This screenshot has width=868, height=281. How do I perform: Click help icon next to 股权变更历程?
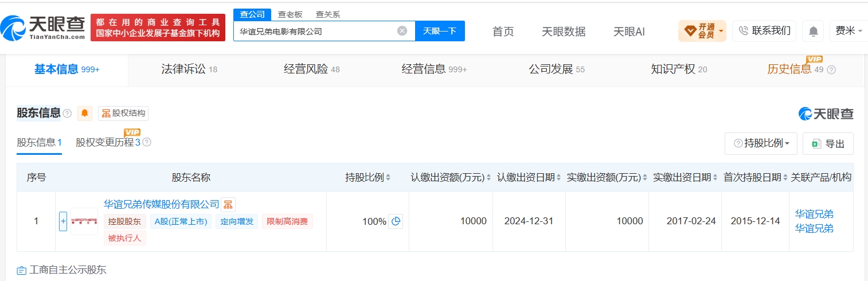pos(147,142)
